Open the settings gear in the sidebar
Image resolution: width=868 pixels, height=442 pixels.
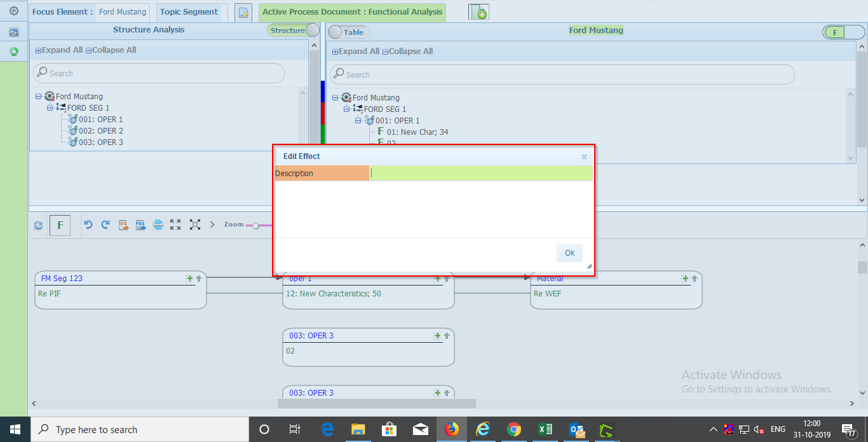pyautogui.click(x=14, y=11)
